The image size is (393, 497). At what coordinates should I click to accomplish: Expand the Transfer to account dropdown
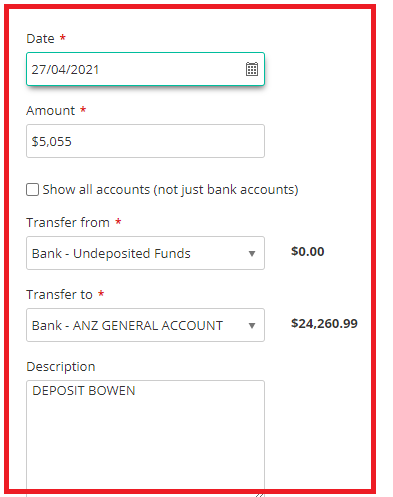click(x=145, y=325)
